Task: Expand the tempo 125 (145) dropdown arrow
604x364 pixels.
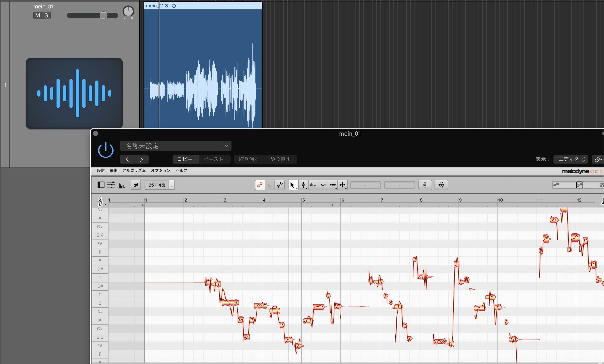Action: click(x=172, y=185)
